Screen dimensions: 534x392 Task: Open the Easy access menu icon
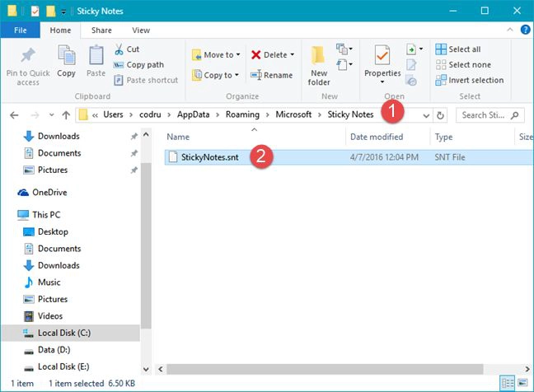[x=344, y=64]
